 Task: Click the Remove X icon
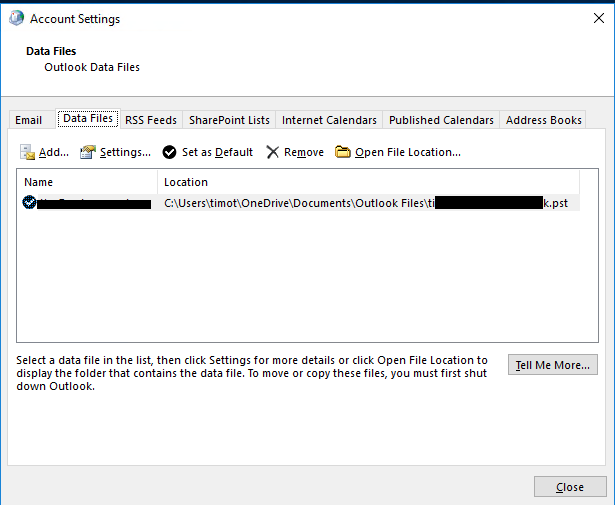pos(273,152)
